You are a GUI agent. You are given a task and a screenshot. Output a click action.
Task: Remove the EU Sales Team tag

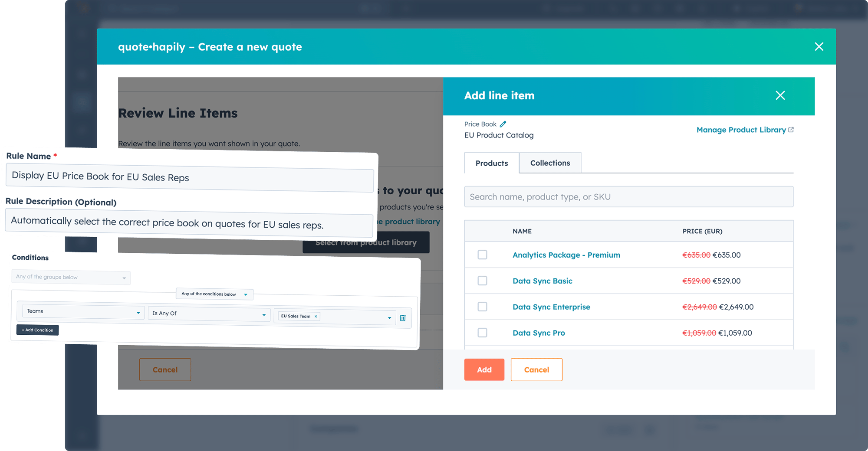(x=316, y=317)
